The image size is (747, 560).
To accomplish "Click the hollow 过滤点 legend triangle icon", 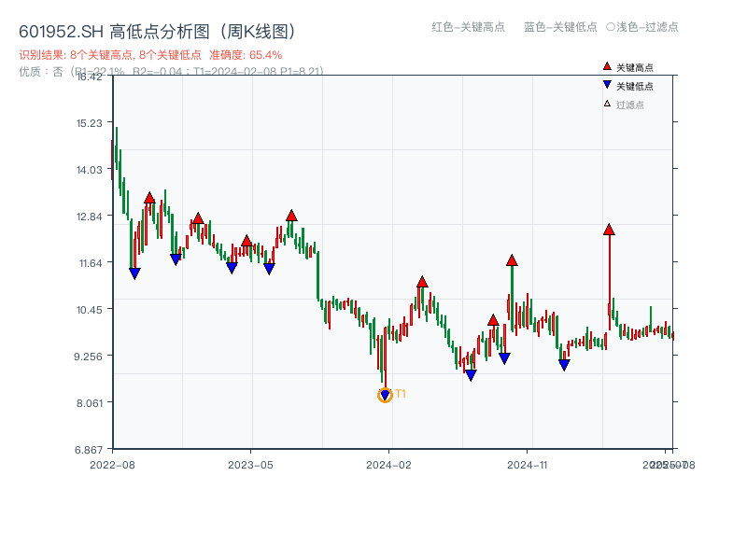I will [x=605, y=105].
